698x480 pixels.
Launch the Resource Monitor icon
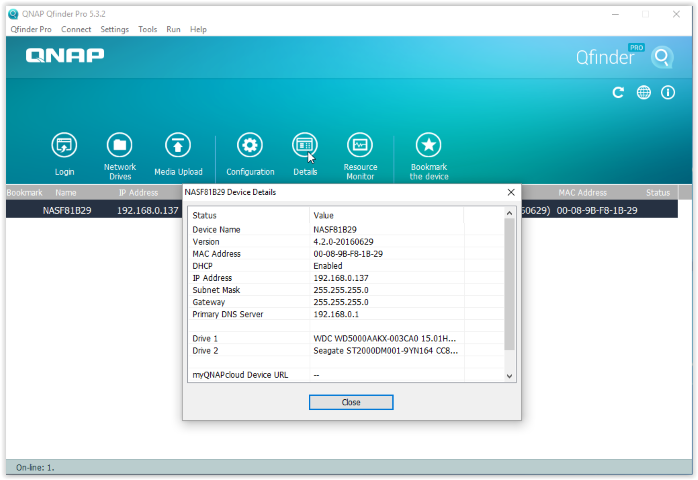tap(360, 146)
